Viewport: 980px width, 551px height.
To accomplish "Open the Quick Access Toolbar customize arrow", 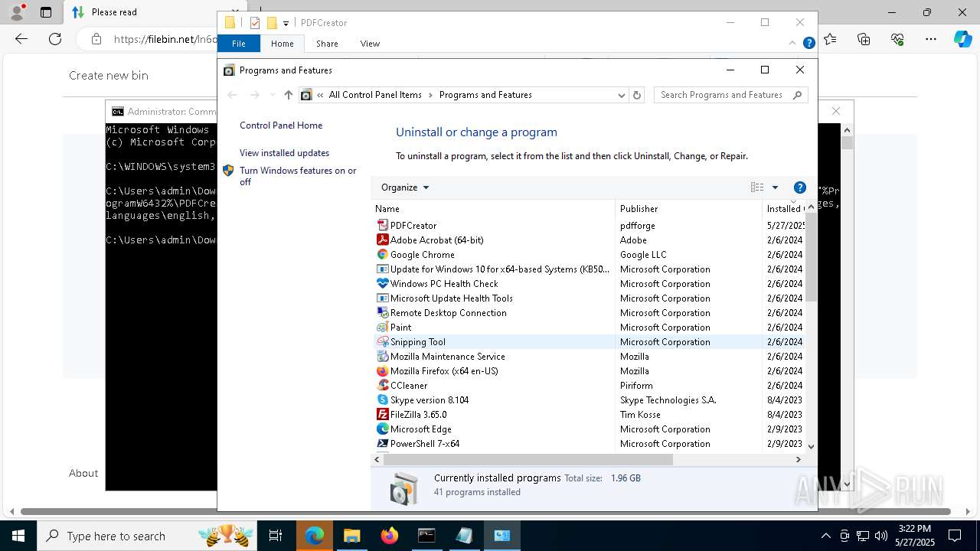I will click(286, 23).
